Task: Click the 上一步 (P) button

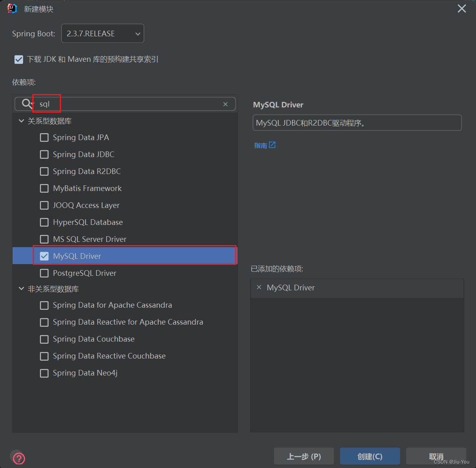Action: [304, 456]
